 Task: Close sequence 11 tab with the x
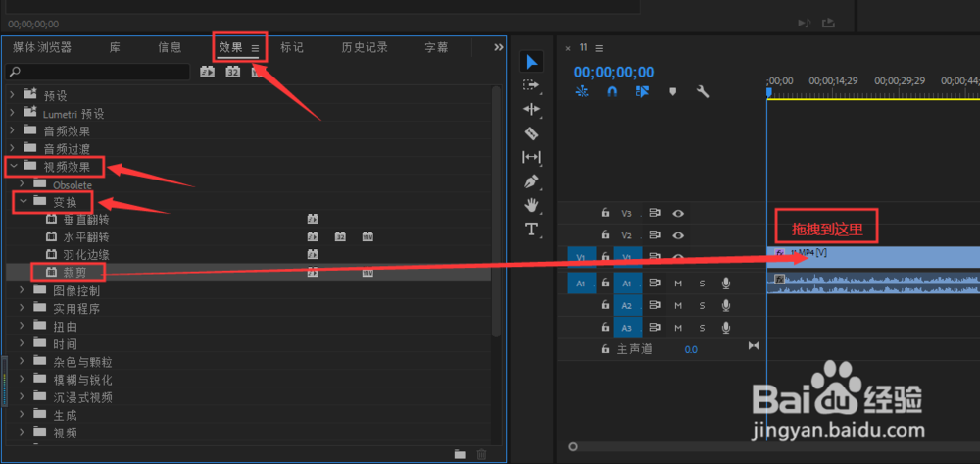[568, 48]
